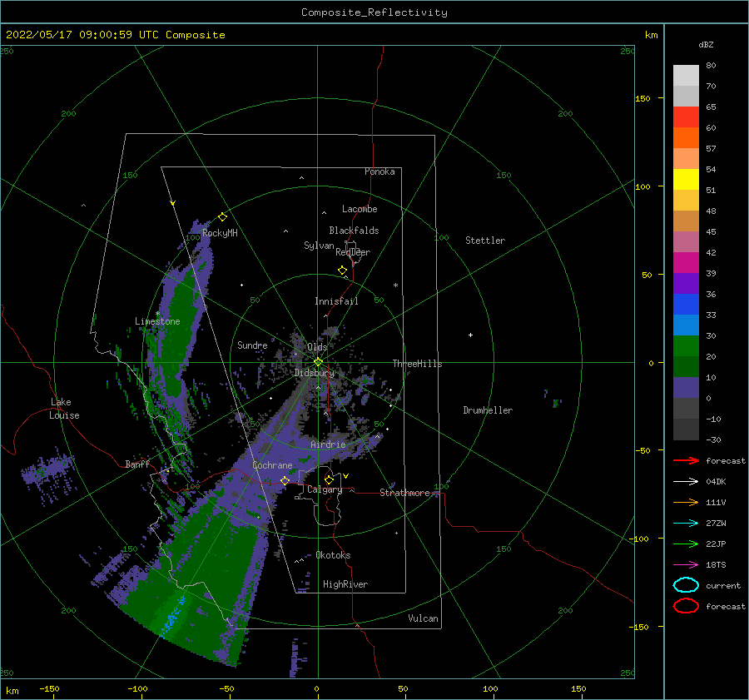Click the Drumheller label
This screenshot has height=700, width=749.
pyautogui.click(x=488, y=410)
